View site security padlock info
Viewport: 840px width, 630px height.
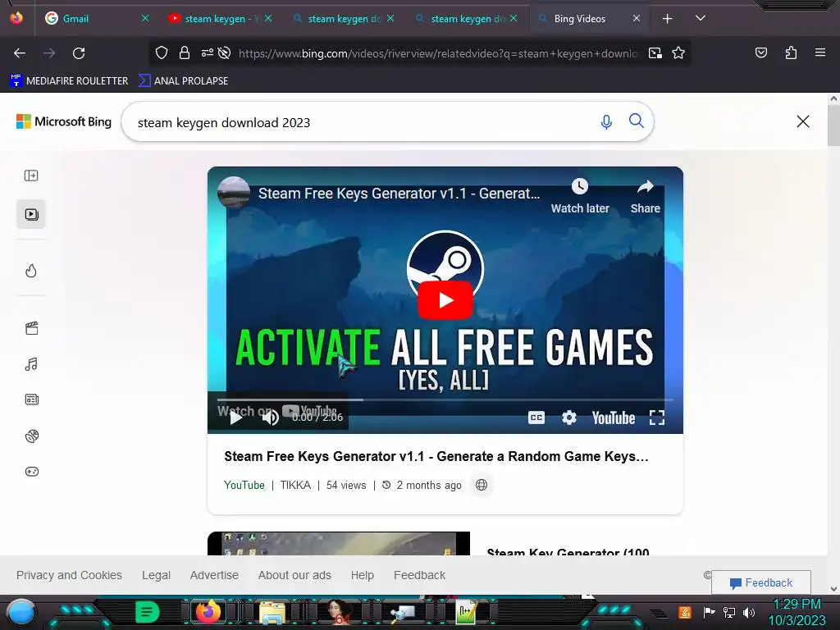[185, 53]
